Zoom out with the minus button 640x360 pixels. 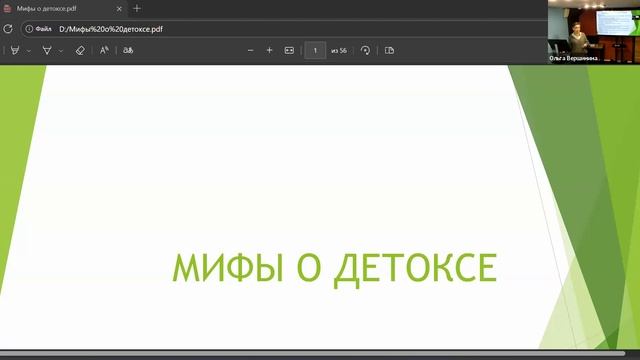[251, 50]
